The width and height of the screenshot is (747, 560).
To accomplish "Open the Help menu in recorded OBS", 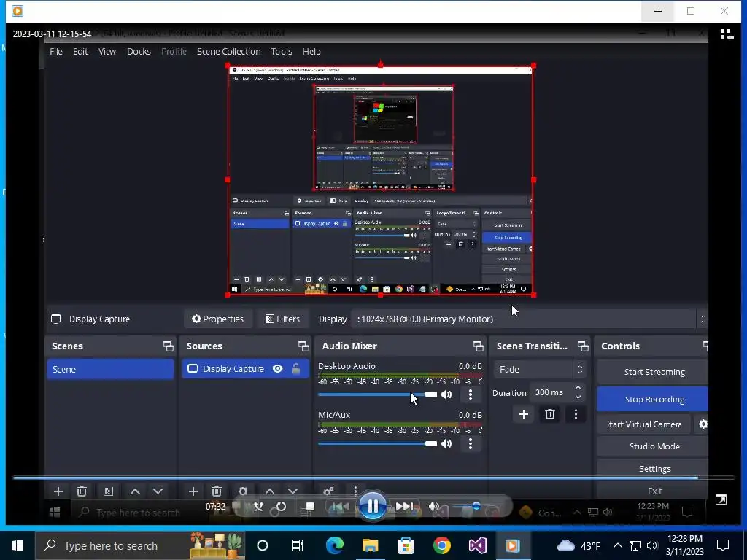I will pos(311,52).
